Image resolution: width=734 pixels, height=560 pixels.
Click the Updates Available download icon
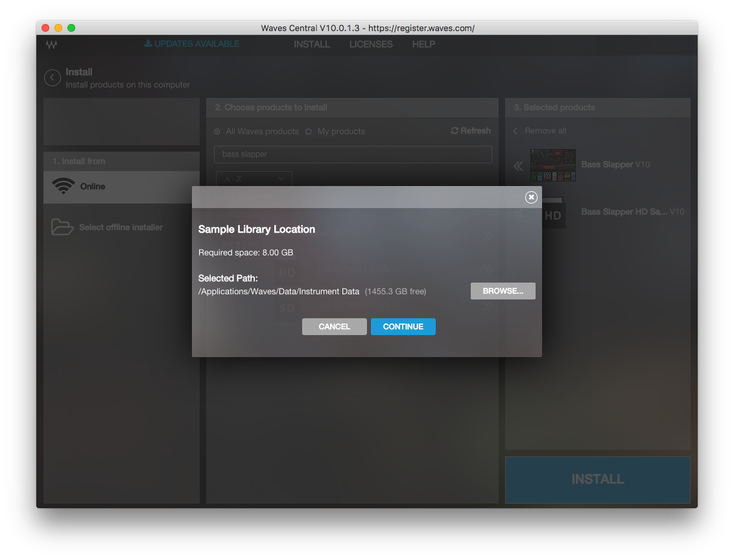(x=148, y=43)
